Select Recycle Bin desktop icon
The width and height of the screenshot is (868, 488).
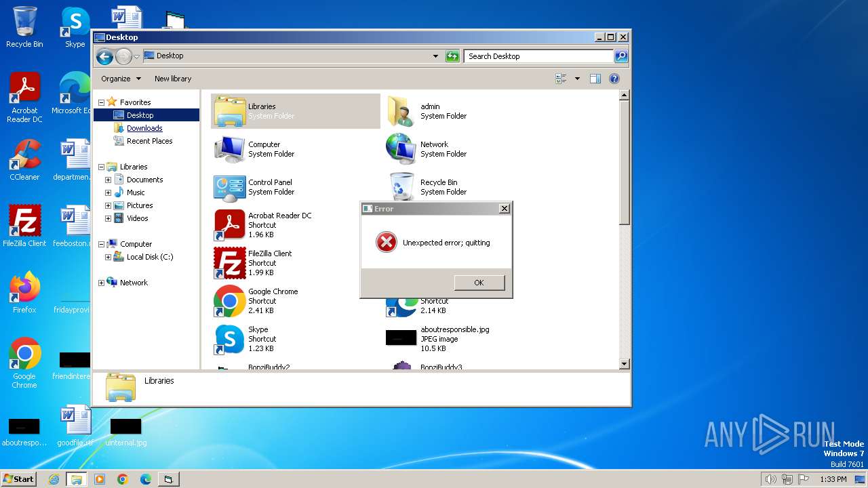click(x=24, y=27)
